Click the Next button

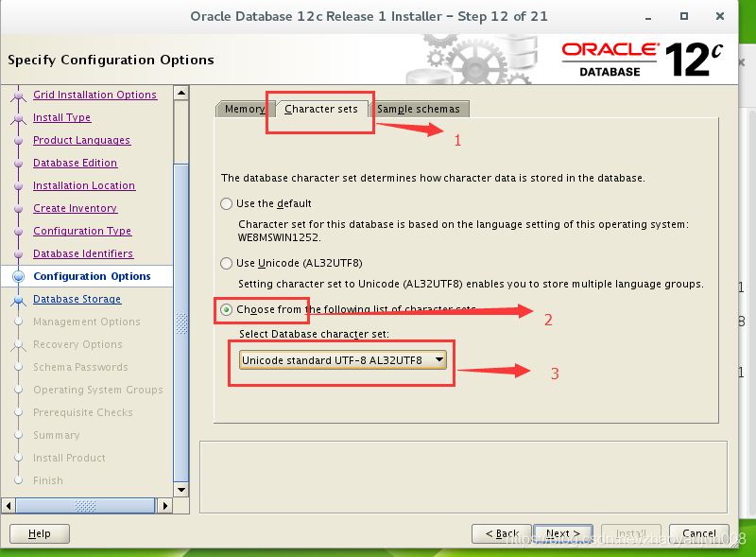(563, 533)
